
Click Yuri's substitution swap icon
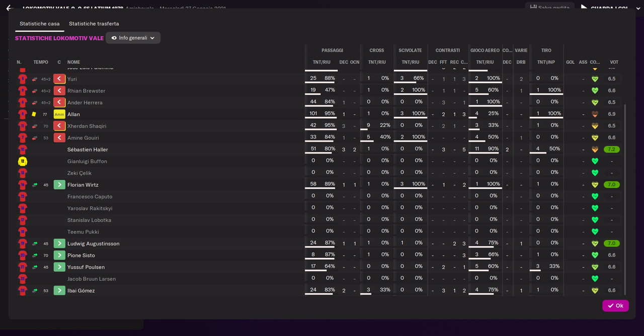coord(35,79)
